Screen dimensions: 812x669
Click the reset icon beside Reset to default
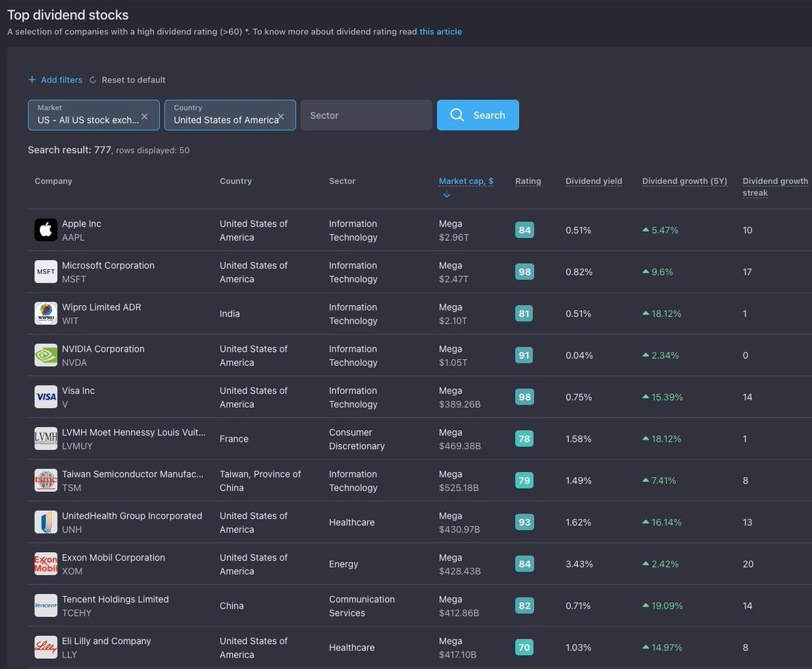[x=93, y=80]
